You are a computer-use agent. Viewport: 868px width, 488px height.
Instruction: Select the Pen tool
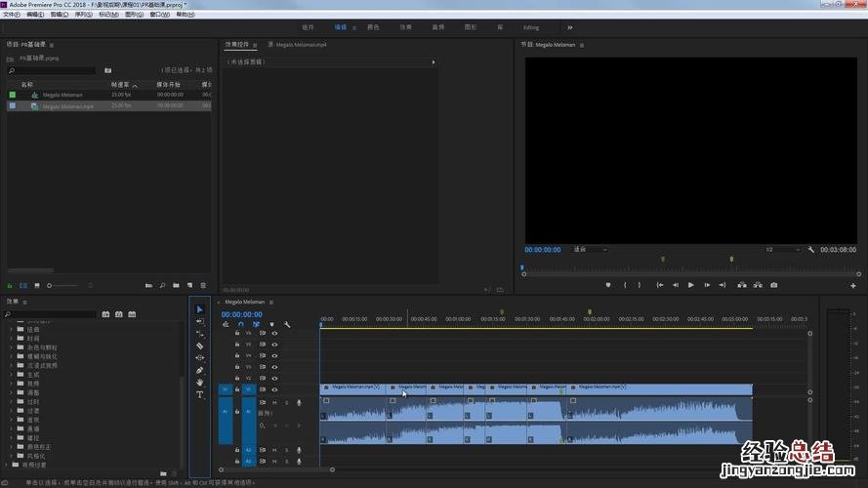tap(200, 370)
